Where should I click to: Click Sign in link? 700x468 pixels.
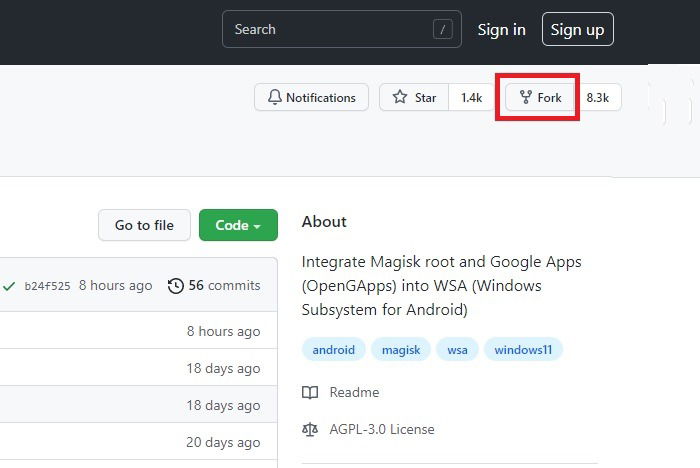tap(501, 29)
